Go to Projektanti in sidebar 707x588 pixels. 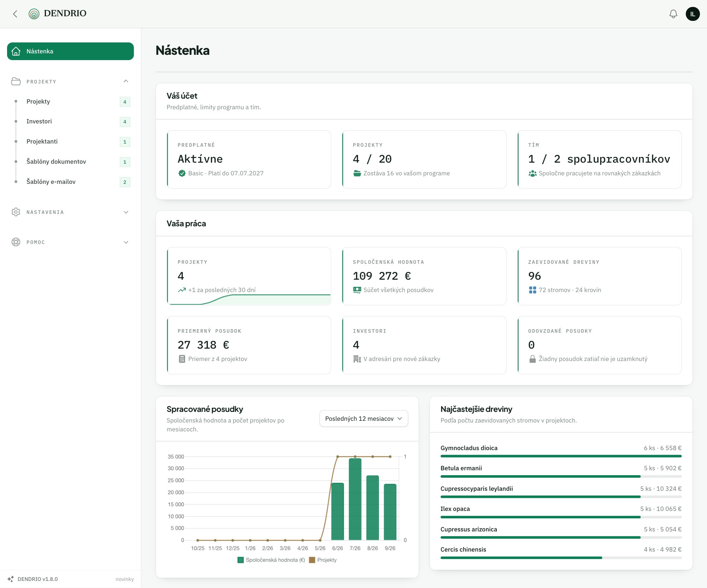tap(71, 141)
